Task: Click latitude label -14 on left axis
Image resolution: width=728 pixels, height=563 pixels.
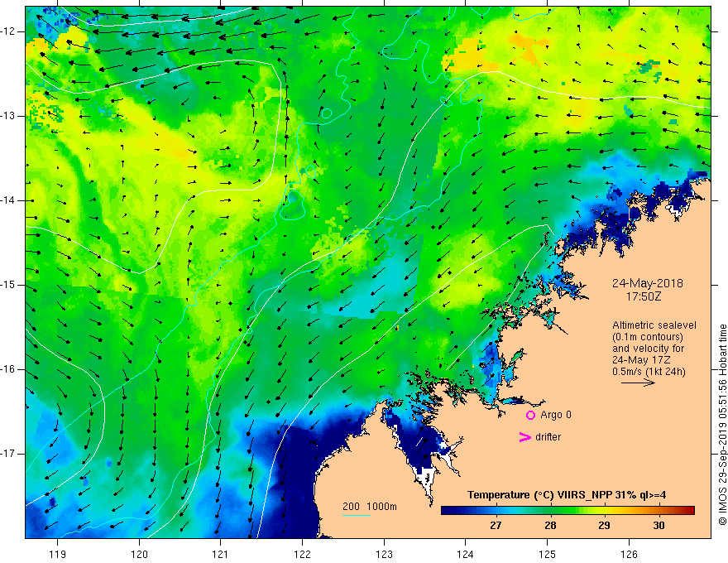Action: [8, 200]
